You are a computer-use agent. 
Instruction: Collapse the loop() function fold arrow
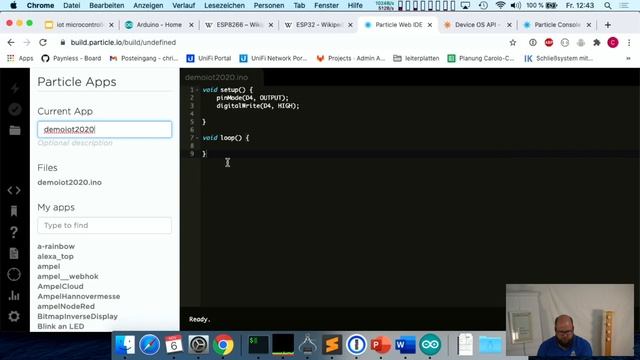[x=197, y=138]
